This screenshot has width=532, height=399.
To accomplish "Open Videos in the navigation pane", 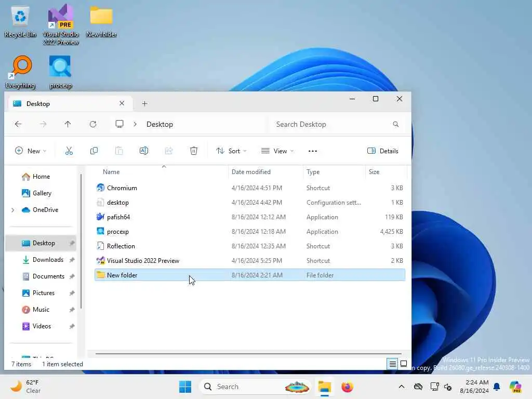I will pyautogui.click(x=41, y=326).
